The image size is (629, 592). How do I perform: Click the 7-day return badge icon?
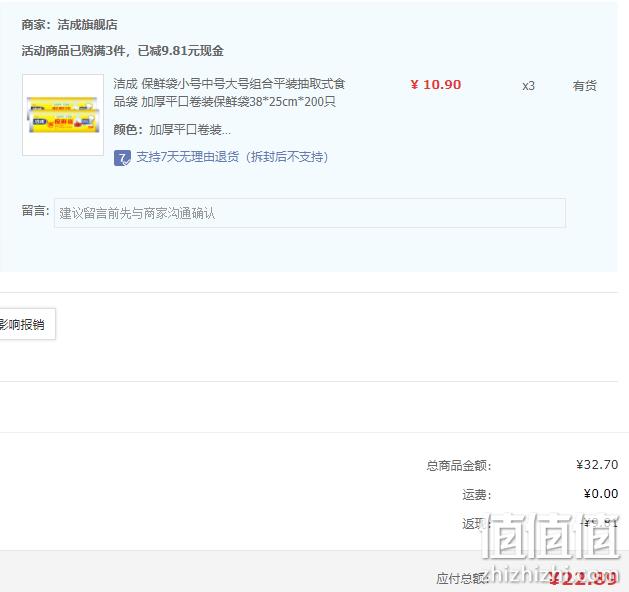[x=122, y=158]
